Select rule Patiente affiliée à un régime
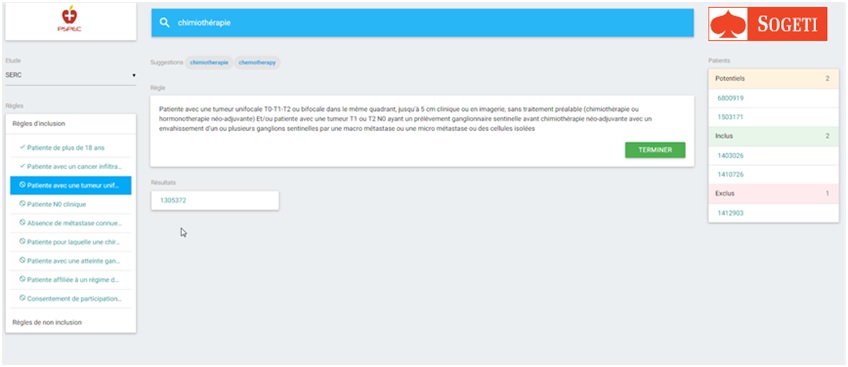Viewport: 848px width, 367px height. pos(71,280)
